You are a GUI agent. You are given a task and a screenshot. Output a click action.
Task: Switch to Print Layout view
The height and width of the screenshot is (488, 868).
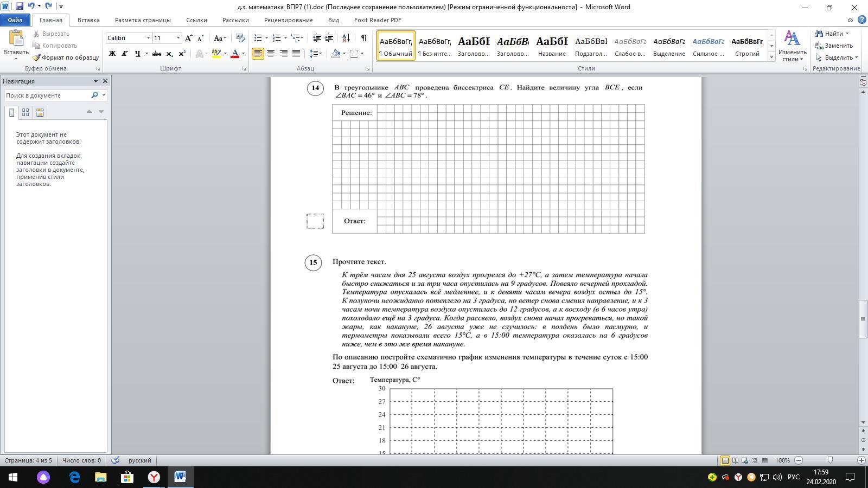tap(725, 460)
